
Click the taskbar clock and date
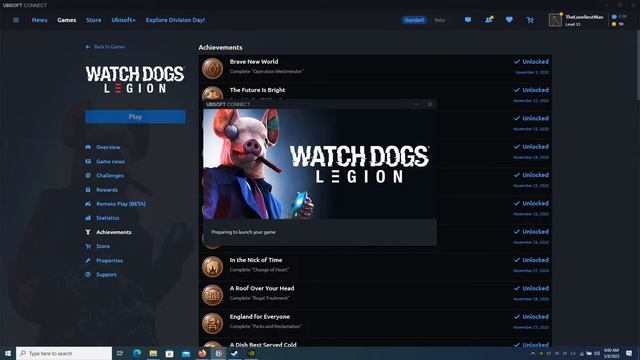pos(611,353)
